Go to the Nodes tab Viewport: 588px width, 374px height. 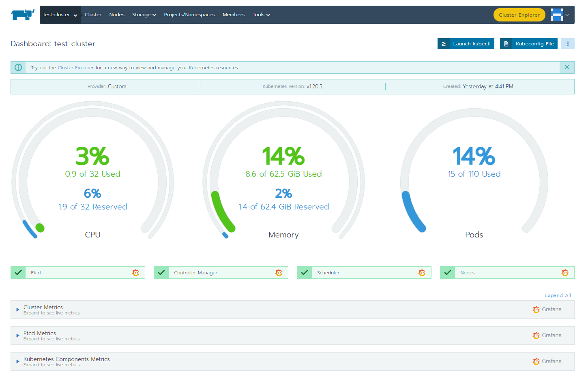click(x=117, y=15)
